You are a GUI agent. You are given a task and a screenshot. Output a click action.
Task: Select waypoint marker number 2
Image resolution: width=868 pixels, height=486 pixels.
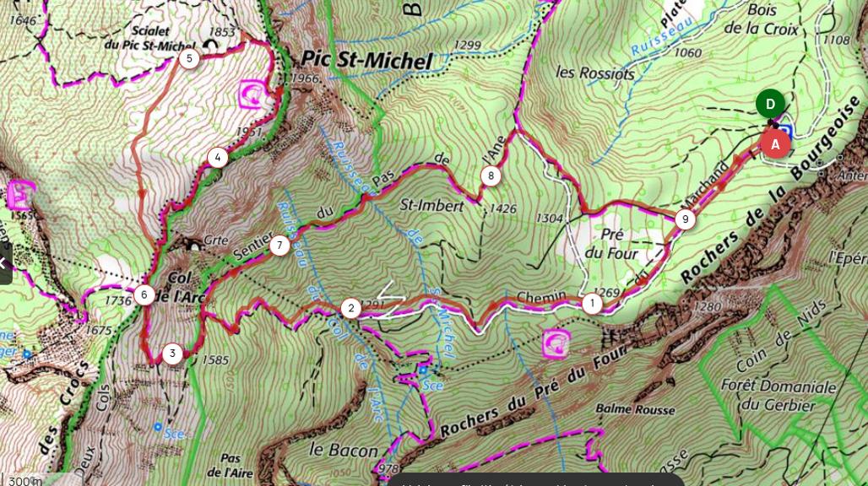[x=351, y=308]
